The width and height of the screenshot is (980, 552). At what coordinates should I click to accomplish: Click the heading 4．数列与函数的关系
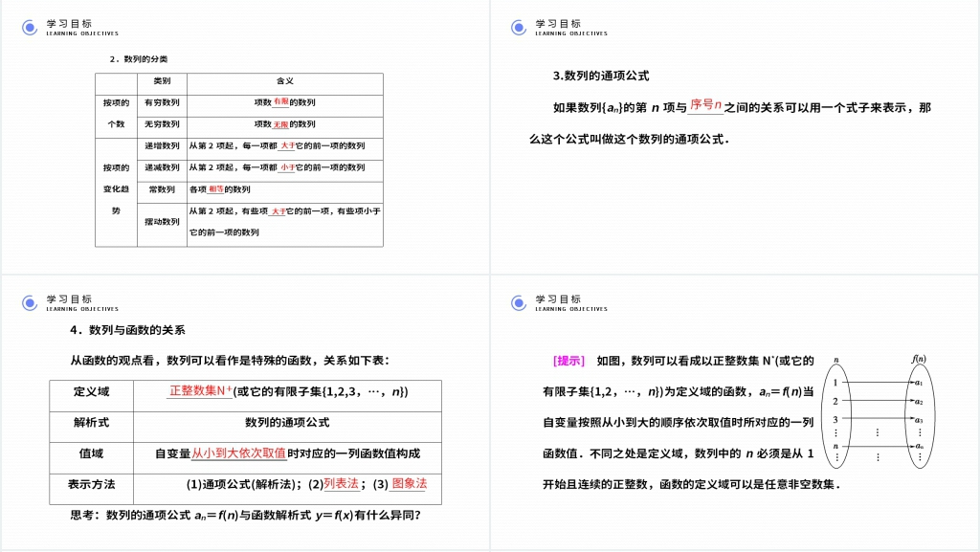coord(127,330)
